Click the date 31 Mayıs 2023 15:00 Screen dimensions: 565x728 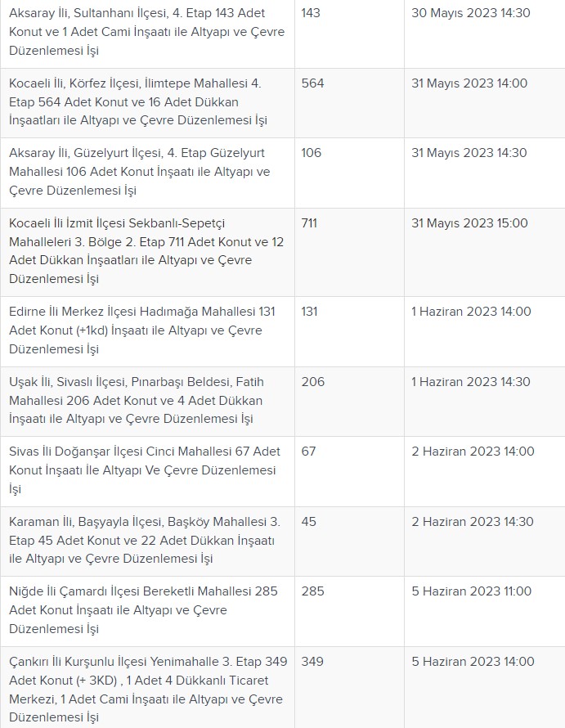point(469,223)
